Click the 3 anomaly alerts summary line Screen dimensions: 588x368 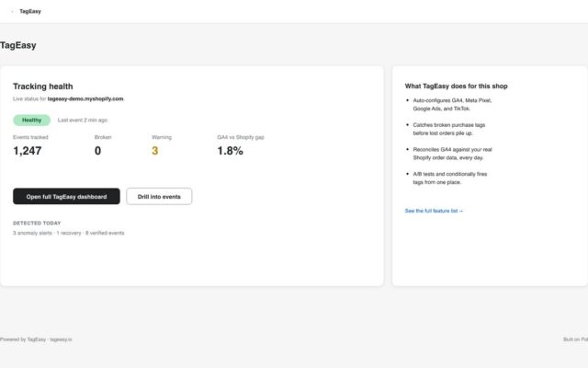[x=69, y=233]
